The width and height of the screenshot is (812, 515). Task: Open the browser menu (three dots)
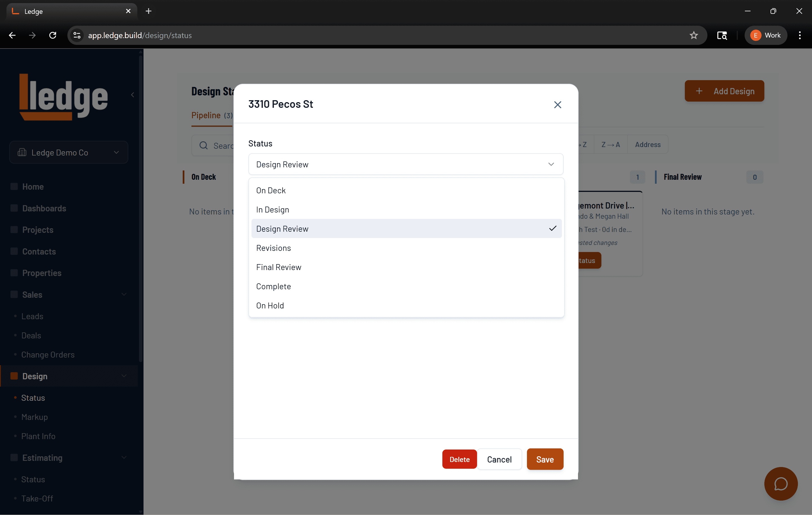800,35
